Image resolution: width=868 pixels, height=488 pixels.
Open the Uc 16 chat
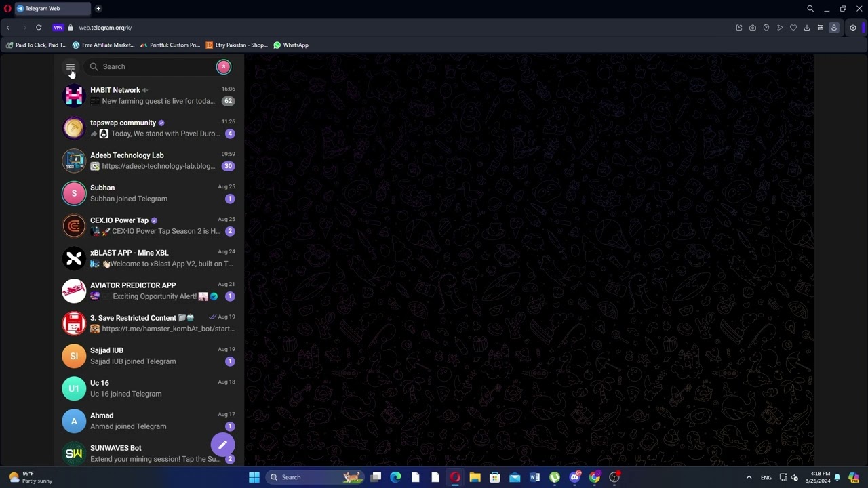149,388
